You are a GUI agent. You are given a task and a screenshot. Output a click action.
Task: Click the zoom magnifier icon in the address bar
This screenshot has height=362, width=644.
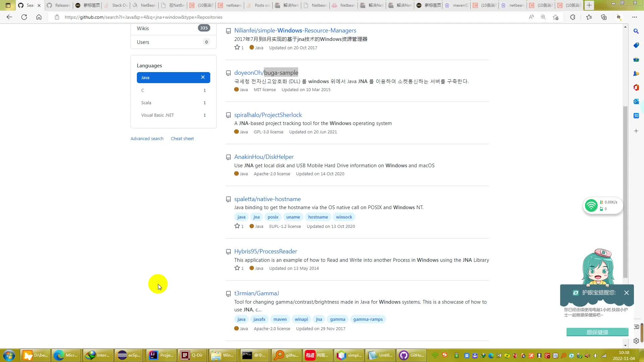click(543, 17)
